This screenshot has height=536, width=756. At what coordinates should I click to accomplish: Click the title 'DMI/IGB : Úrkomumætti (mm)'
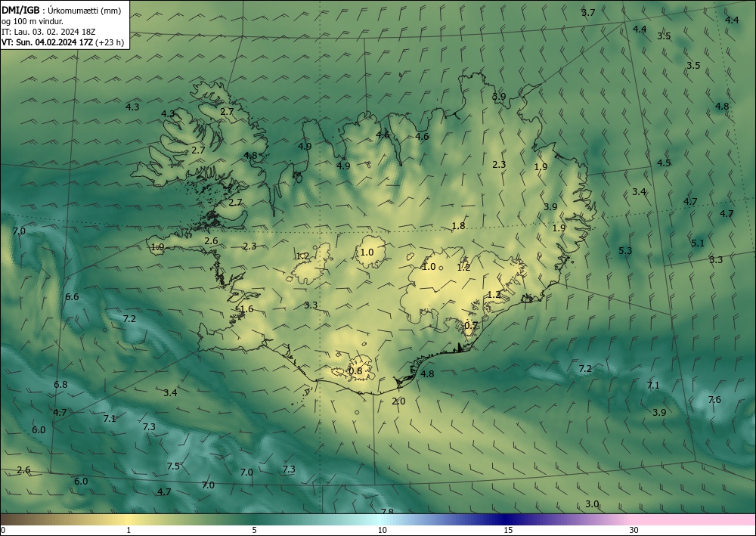click(61, 10)
